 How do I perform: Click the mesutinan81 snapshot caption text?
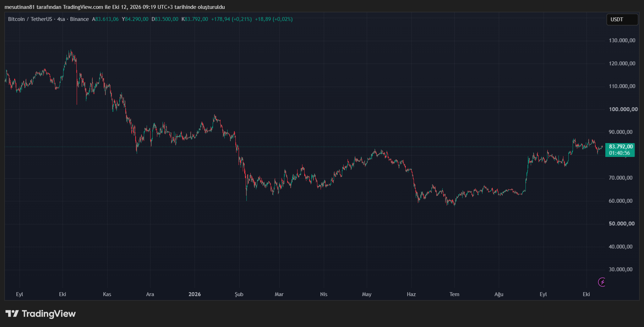[x=115, y=7]
